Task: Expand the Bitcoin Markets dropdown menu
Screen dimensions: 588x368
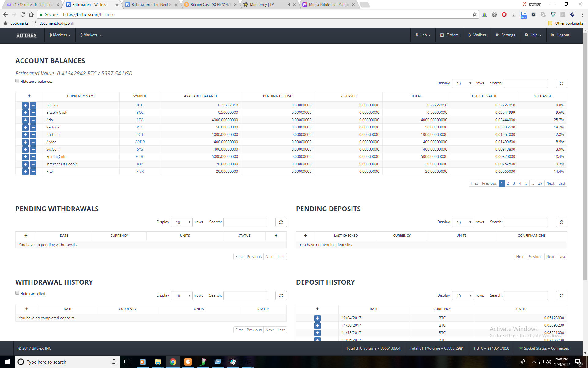Action: [x=60, y=35]
